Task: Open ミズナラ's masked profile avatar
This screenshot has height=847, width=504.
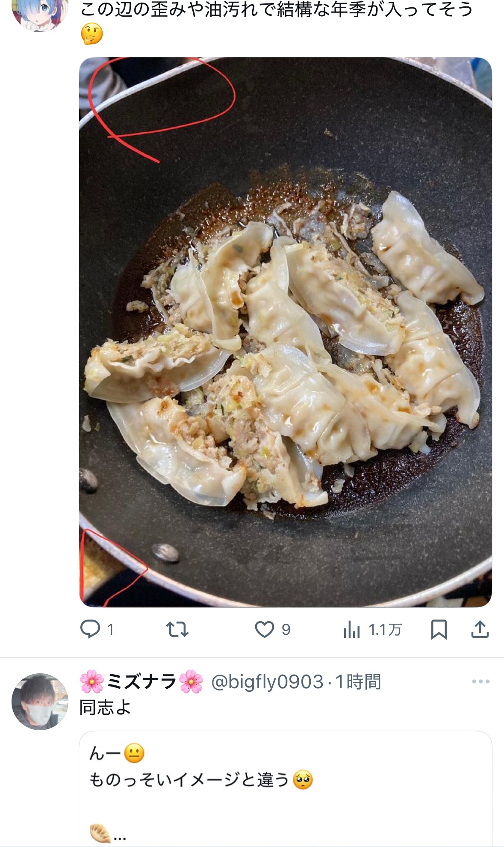Action: click(40, 701)
